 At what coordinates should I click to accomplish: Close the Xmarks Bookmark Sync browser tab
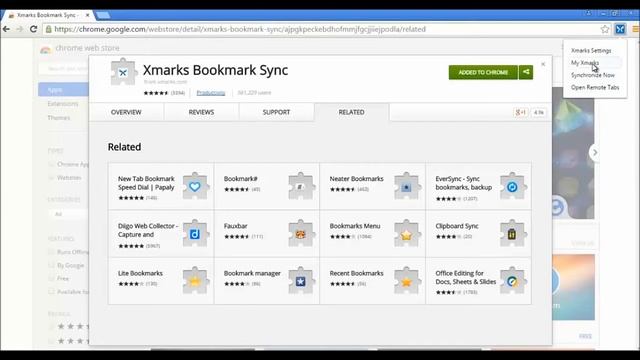(x=87, y=15)
